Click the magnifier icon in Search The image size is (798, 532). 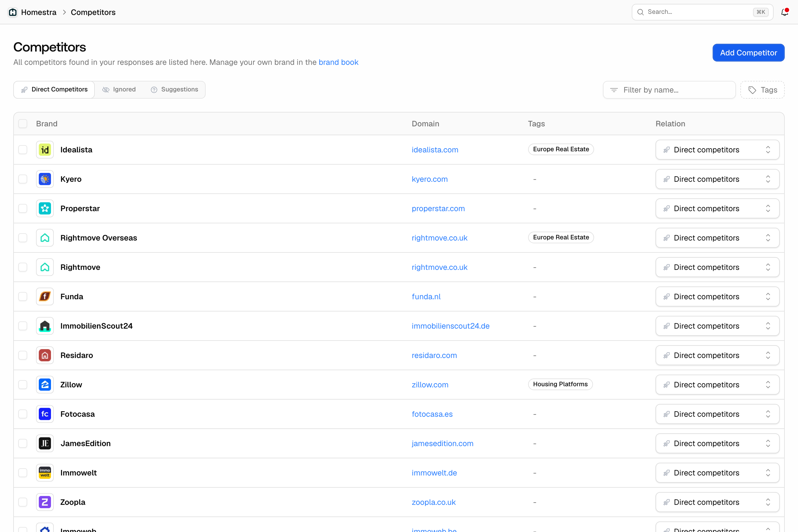pos(641,12)
